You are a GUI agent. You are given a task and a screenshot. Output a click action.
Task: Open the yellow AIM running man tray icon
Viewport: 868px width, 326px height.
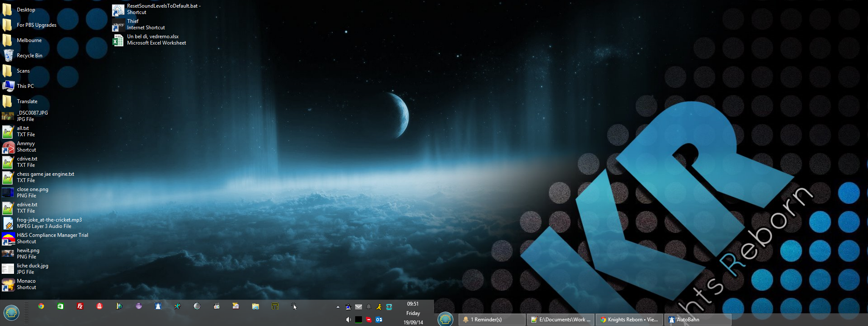coord(379,307)
